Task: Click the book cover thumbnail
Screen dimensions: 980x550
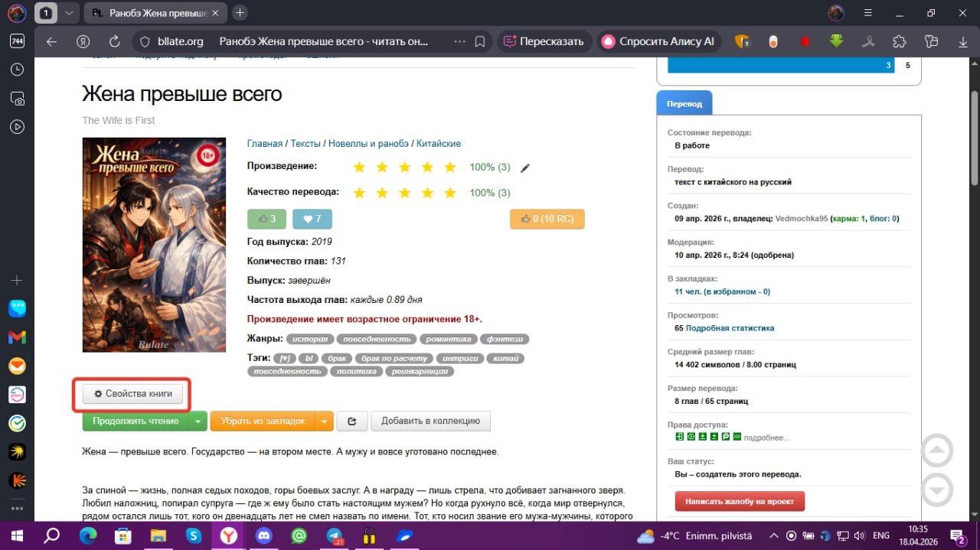Action: tap(154, 245)
